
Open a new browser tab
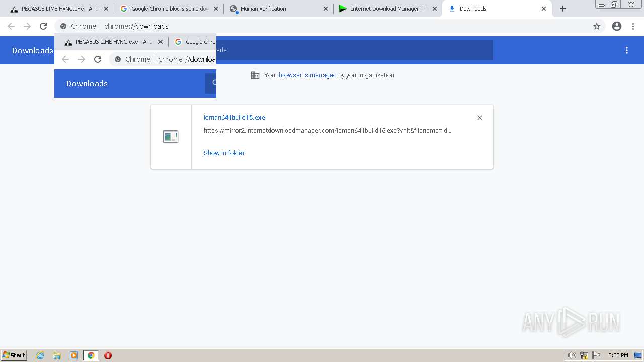[563, 9]
